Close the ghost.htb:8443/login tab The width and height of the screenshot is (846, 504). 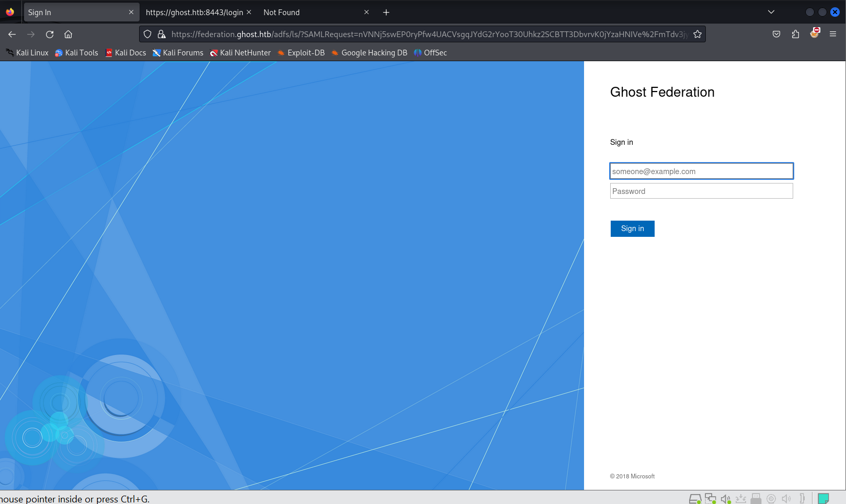tap(249, 12)
